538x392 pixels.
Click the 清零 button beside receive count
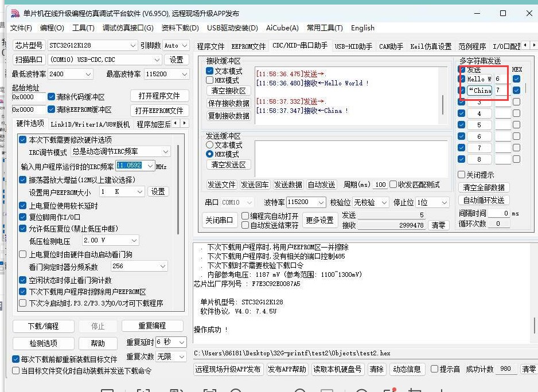(438, 225)
